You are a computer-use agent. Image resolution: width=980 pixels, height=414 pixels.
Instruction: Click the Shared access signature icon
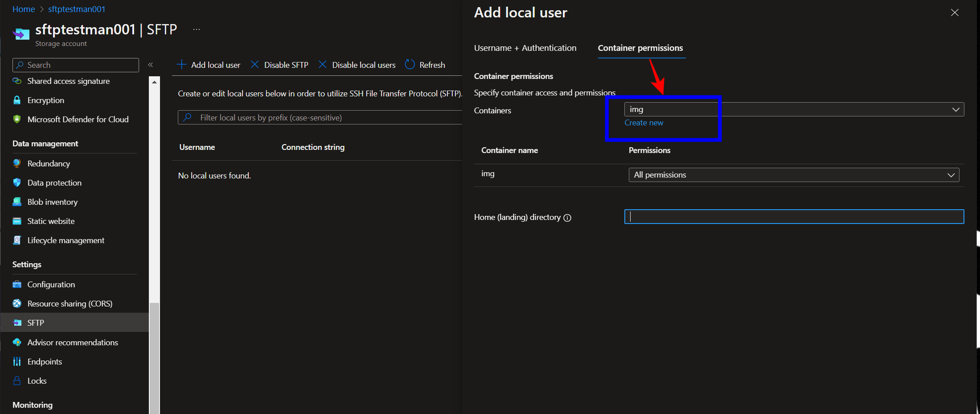pyautogui.click(x=17, y=81)
